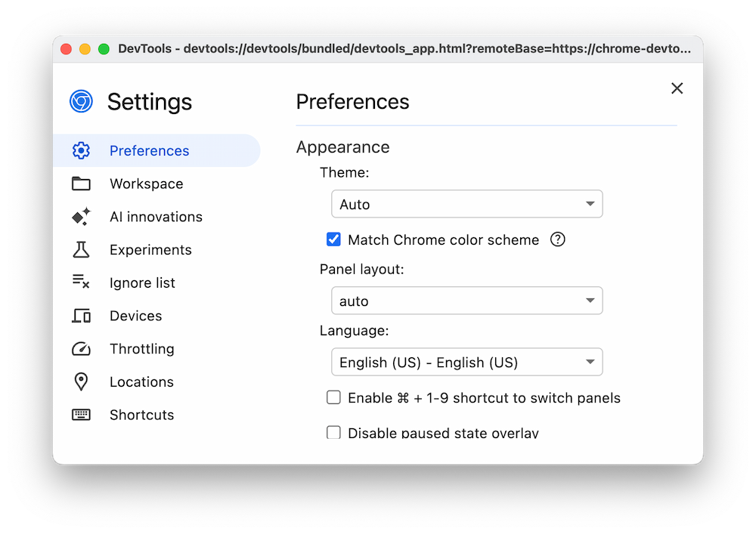
Task: Switch to the Experiments settings section
Action: point(150,249)
